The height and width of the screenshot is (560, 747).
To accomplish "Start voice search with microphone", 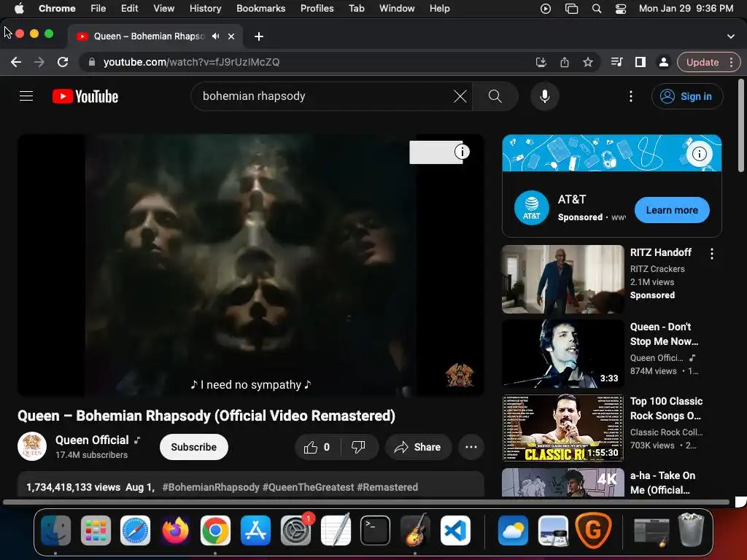I will coord(544,96).
